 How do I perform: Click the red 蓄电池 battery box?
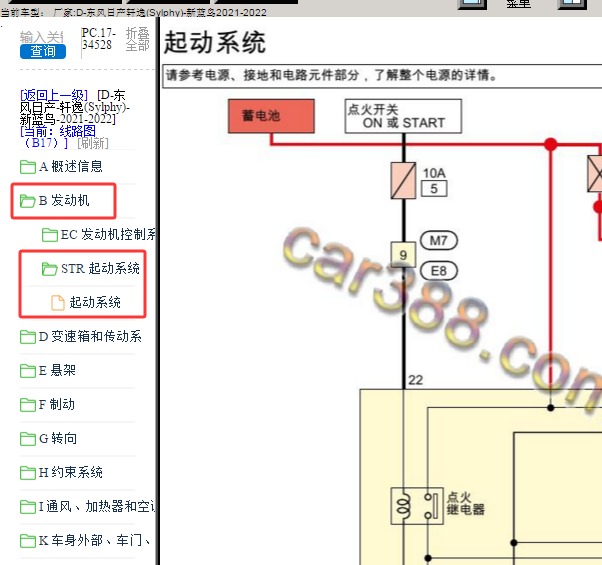pyautogui.click(x=271, y=116)
